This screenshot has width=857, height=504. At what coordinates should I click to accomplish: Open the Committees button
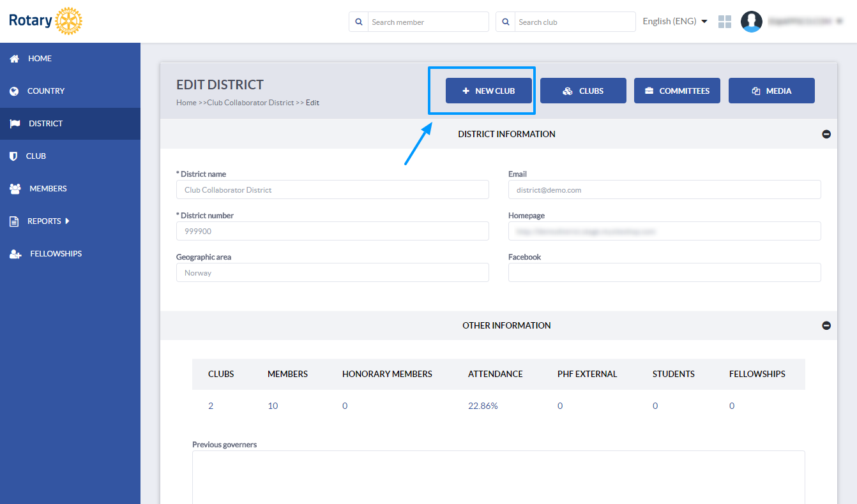[677, 91]
